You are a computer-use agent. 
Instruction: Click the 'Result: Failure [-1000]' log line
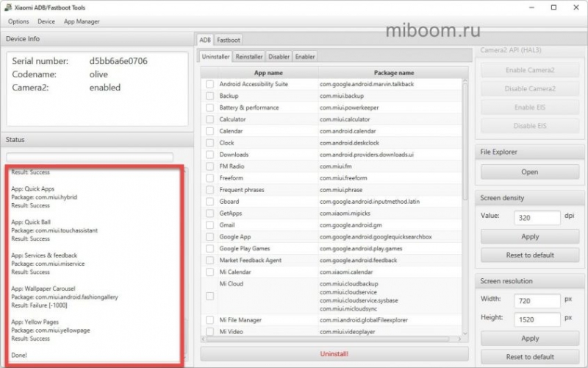(40, 305)
